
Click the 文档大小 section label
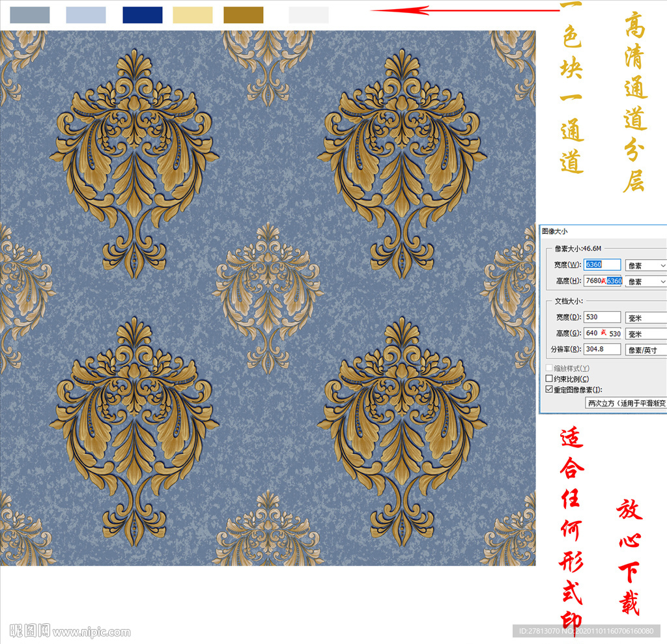tap(569, 301)
